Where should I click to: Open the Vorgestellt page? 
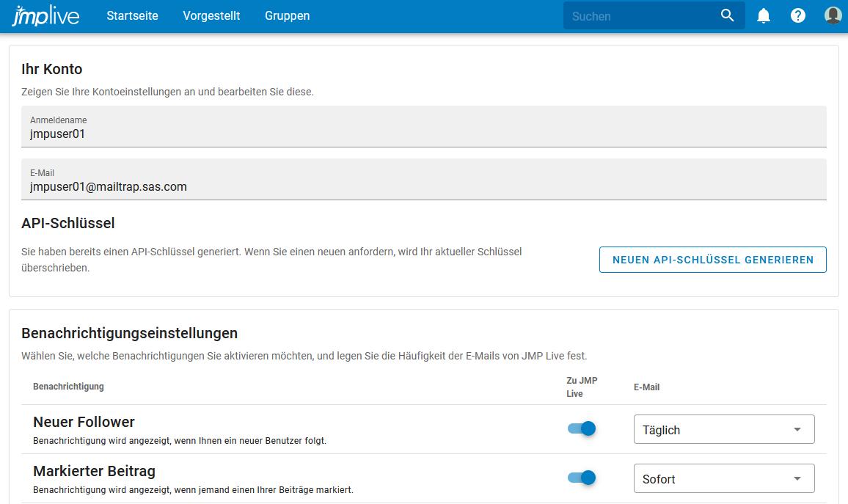click(x=211, y=15)
